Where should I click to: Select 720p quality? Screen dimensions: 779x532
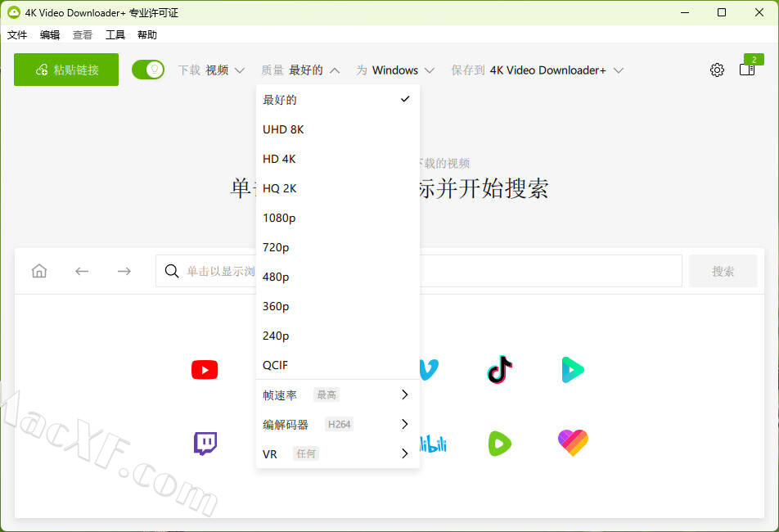click(x=338, y=247)
